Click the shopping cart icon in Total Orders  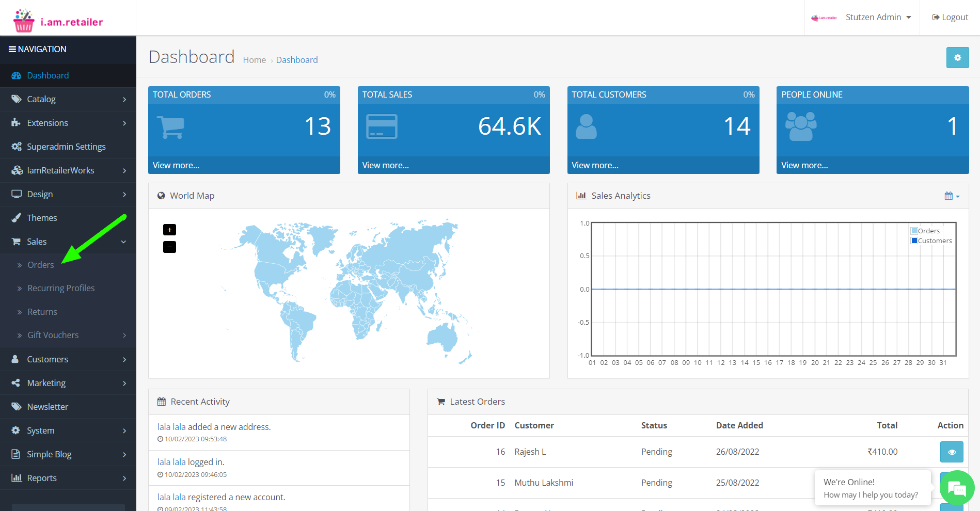click(x=170, y=127)
